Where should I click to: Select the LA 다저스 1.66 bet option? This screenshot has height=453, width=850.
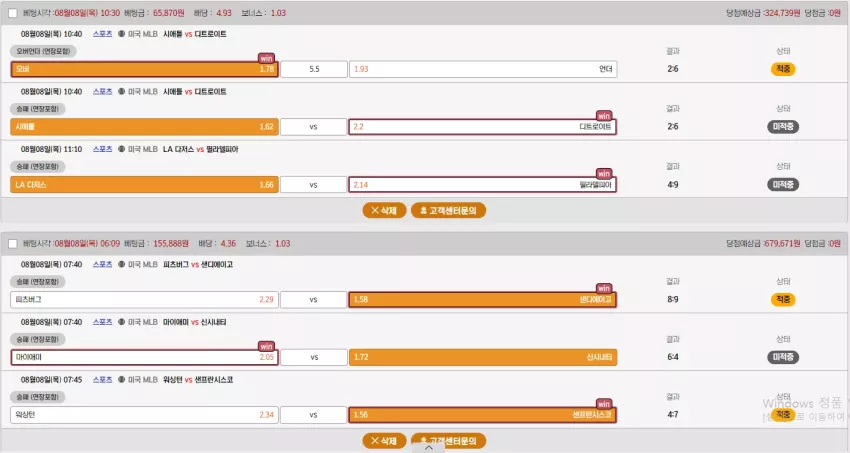point(144,185)
